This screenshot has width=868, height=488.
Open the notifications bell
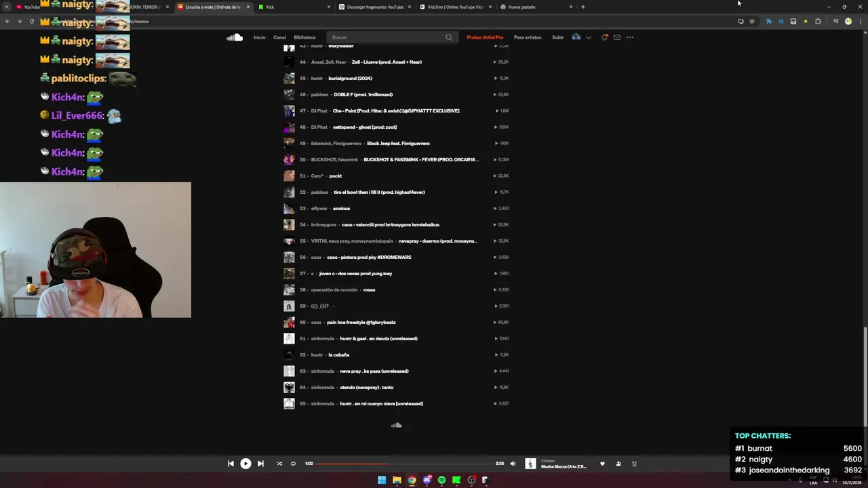click(x=604, y=37)
